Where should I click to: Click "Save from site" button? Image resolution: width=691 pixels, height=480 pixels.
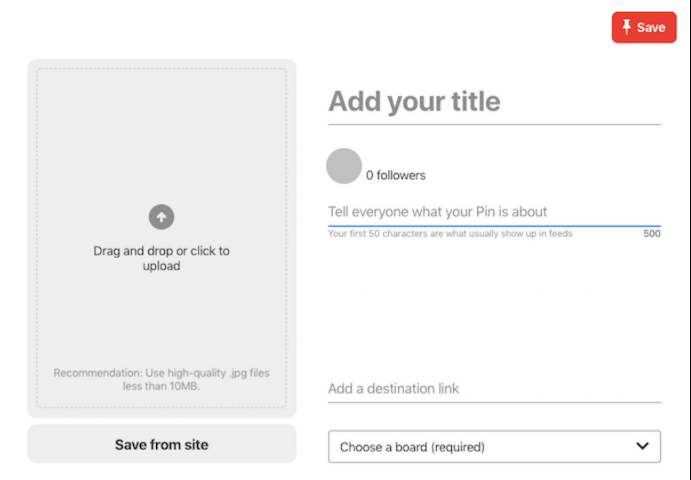(x=162, y=444)
